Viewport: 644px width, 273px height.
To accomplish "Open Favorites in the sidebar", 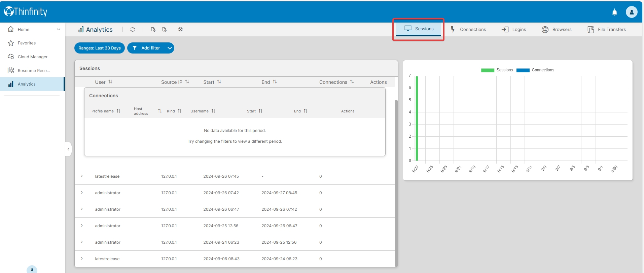I will (x=27, y=43).
